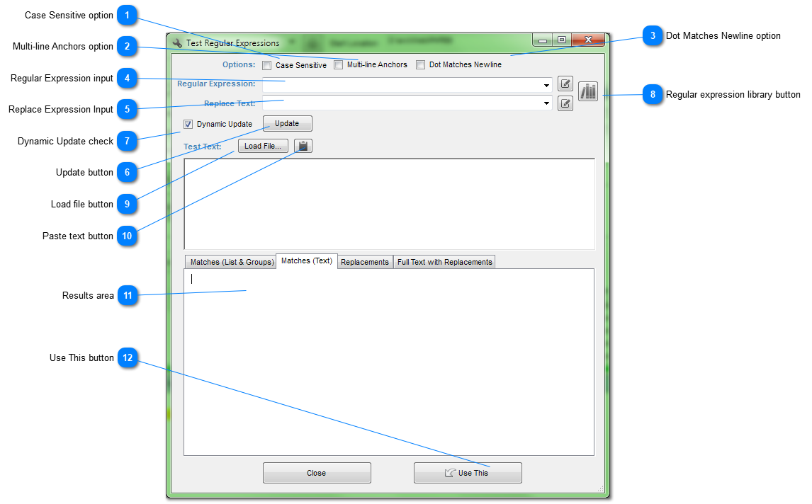812x504 pixels.
Task: Switch to the Matches (List & Groups) tab
Action: (x=232, y=261)
